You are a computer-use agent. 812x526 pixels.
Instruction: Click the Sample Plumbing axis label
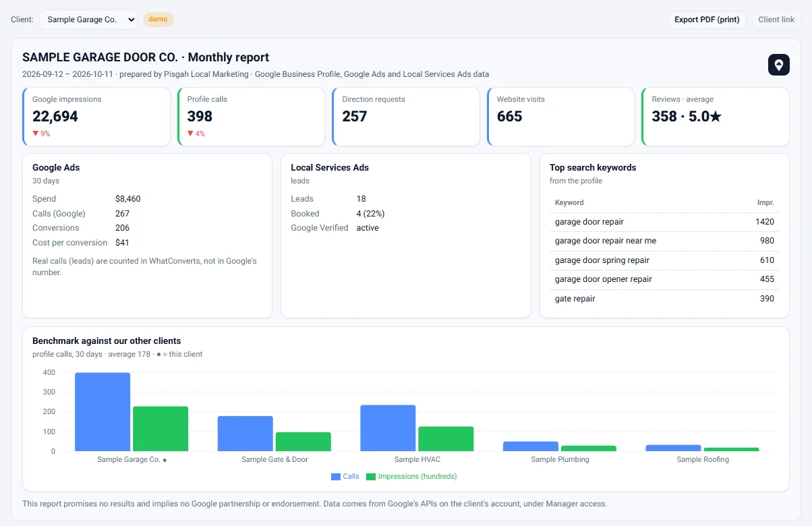560,459
